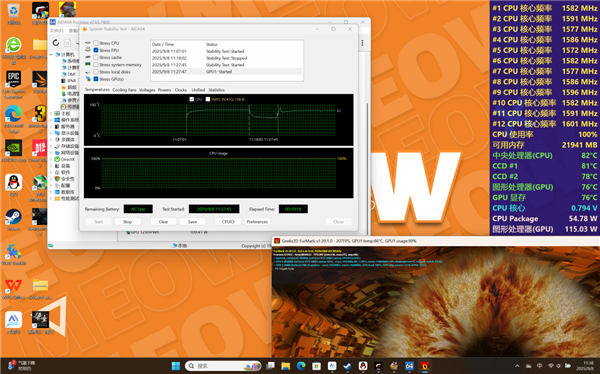Collapse the top computer tree node

(x=51, y=54)
